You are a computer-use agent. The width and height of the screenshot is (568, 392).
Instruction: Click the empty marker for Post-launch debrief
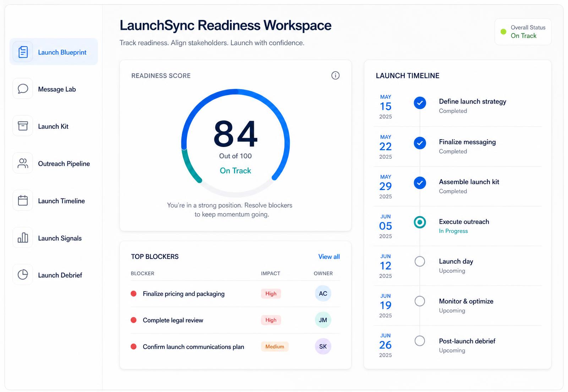coord(420,341)
